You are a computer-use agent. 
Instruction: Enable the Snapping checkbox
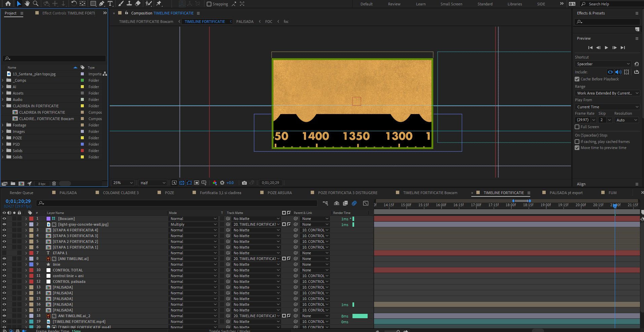209,4
